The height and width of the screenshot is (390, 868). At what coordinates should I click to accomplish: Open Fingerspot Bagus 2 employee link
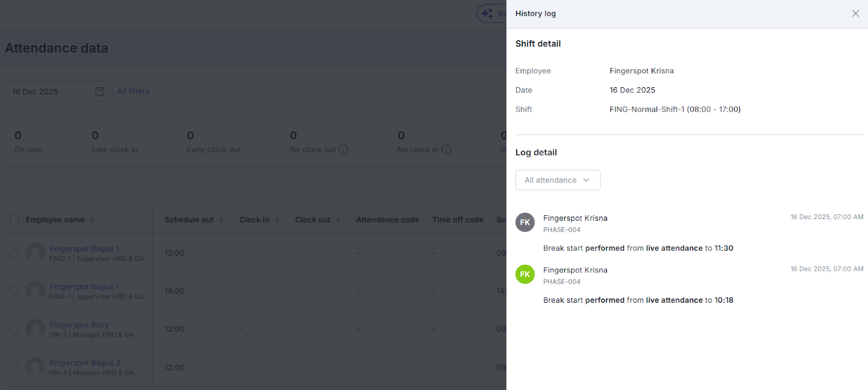click(x=85, y=362)
